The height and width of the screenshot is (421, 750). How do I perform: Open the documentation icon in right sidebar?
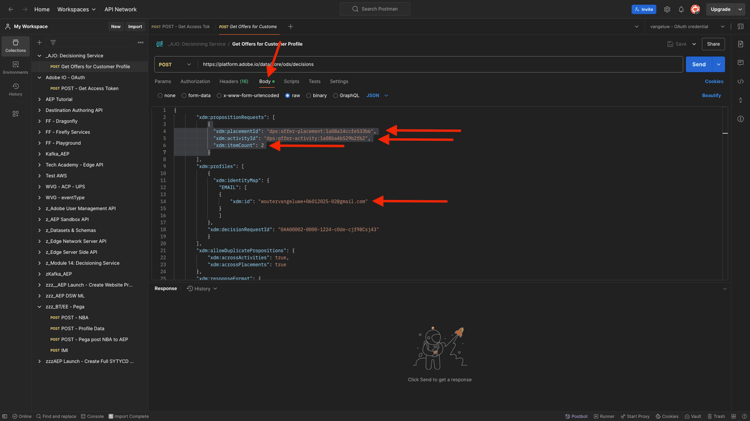pos(740,44)
